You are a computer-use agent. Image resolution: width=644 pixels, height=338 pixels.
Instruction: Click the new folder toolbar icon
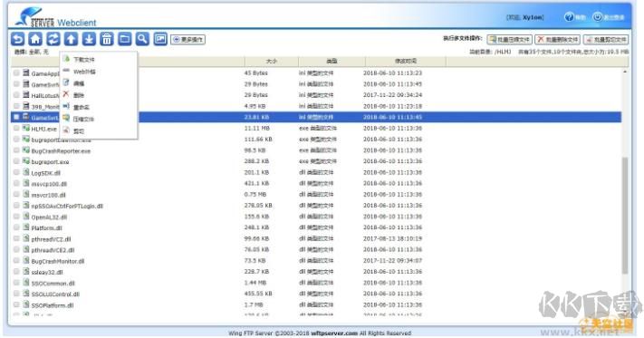[x=124, y=39]
